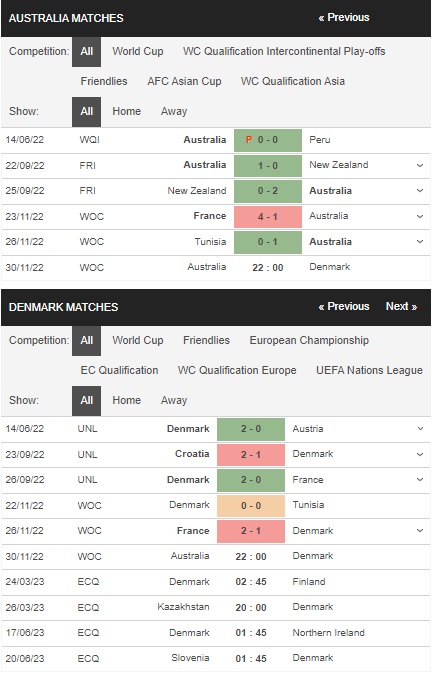Show only Home matches for Australia
434x680 pixels.
(127, 111)
